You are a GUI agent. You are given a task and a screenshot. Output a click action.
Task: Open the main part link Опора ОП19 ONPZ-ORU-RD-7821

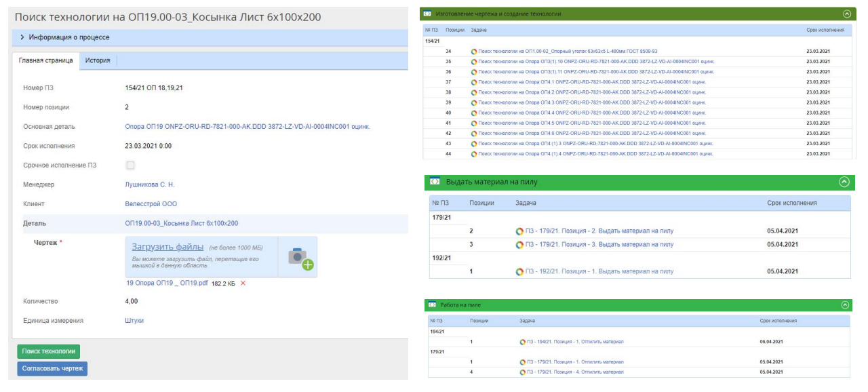248,127
